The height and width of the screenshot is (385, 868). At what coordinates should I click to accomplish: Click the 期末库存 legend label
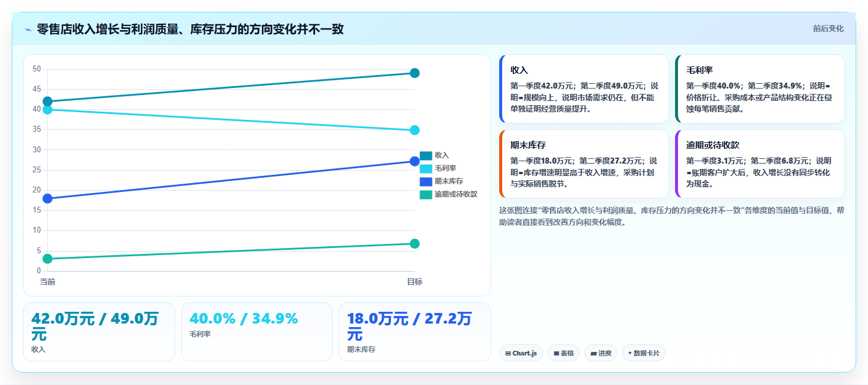click(x=449, y=181)
